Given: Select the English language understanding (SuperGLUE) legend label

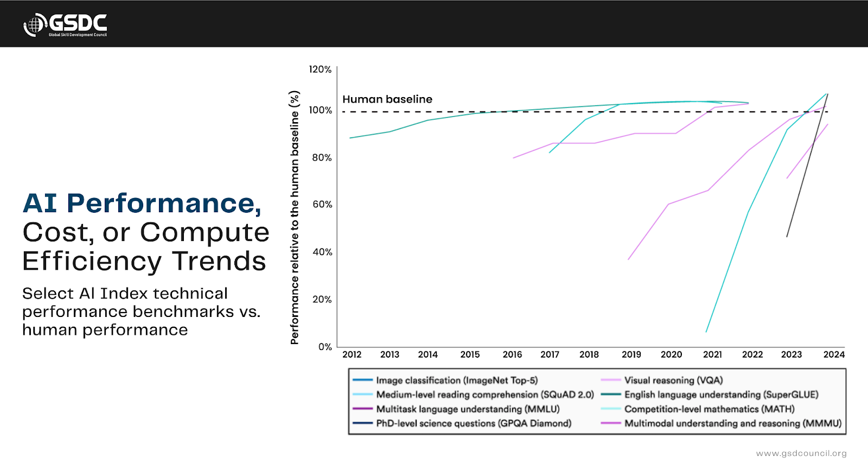Looking at the screenshot, I should [x=721, y=395].
